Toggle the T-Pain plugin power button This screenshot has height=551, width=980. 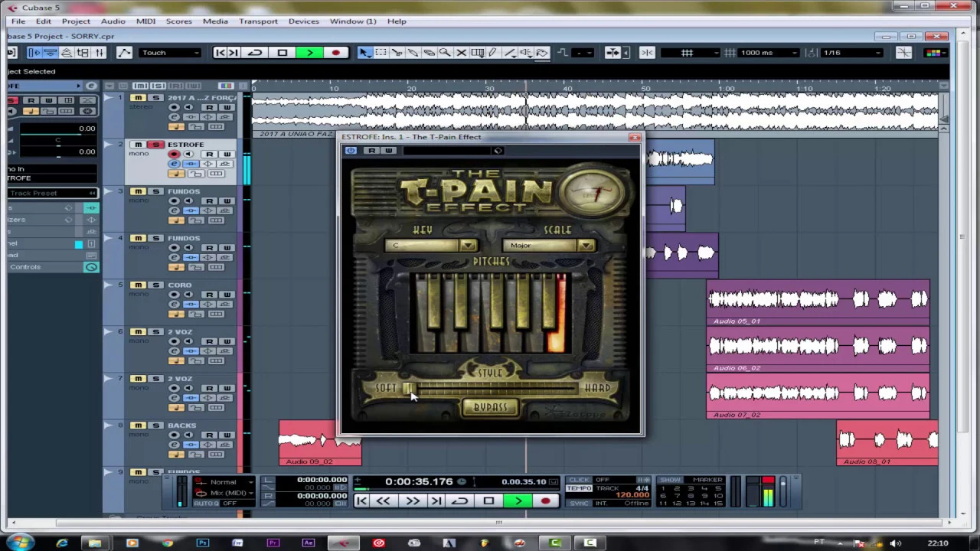351,150
